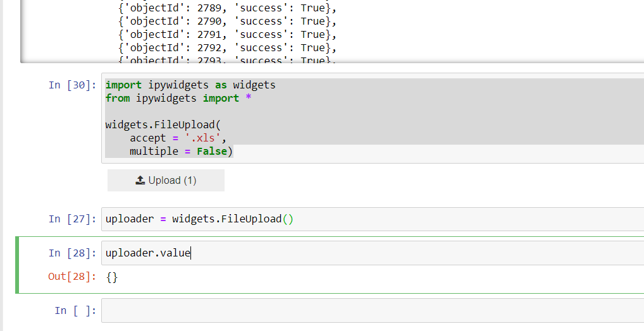Click the uploader = widgets.FileUpload() cell
Screen dimensions: 644x331
(x=373, y=219)
